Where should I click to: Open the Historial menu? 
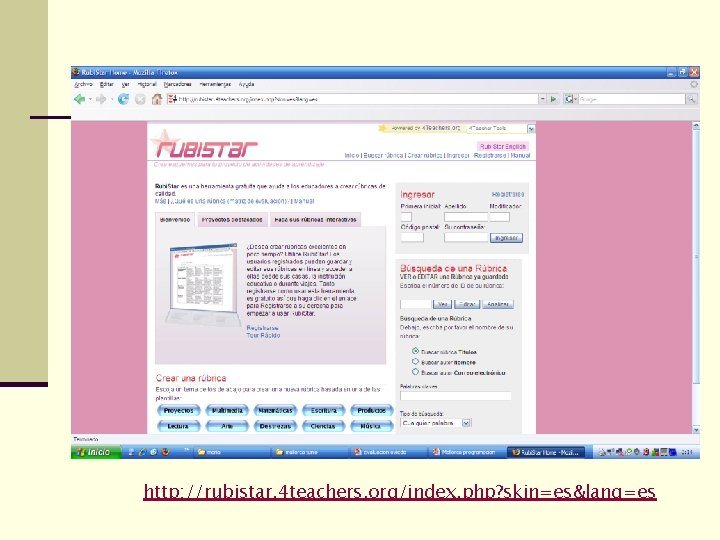147,84
